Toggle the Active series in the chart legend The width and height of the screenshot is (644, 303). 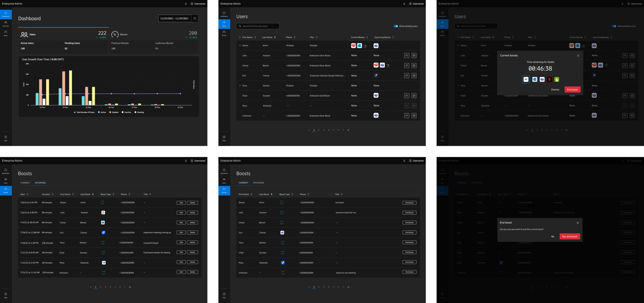pos(102,112)
